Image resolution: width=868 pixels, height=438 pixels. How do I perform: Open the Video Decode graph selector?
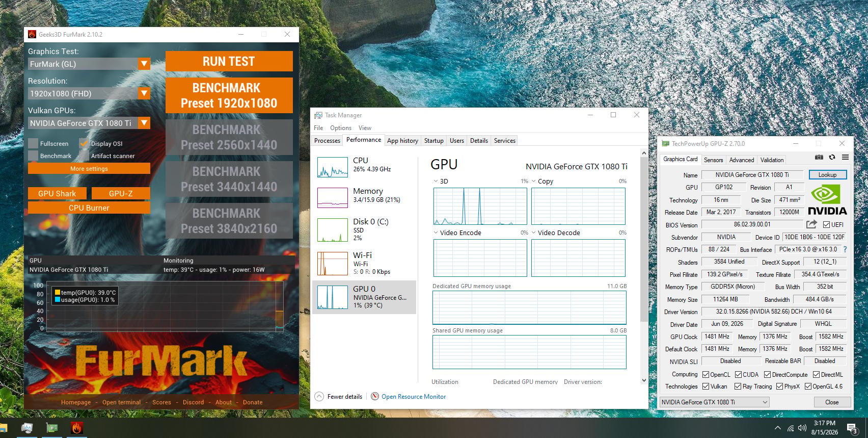[x=533, y=233]
